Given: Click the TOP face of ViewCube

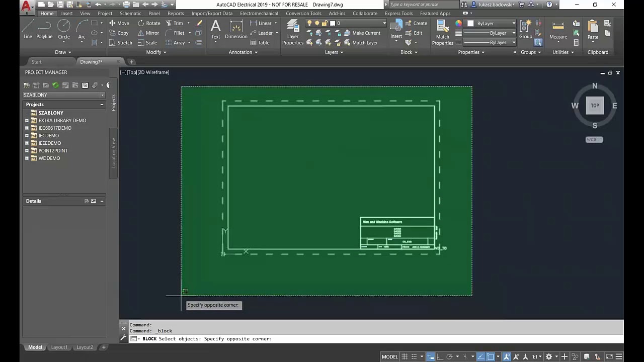Looking at the screenshot, I should (595, 106).
